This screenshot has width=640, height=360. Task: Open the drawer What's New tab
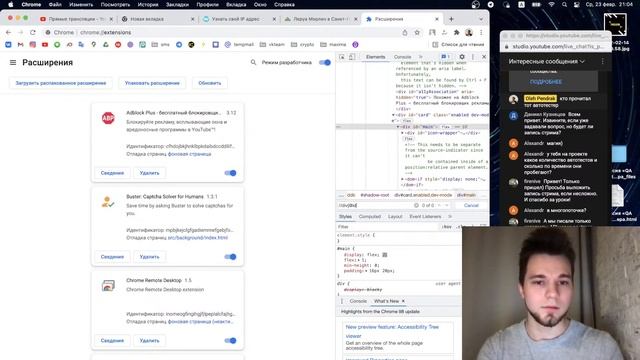386,301
